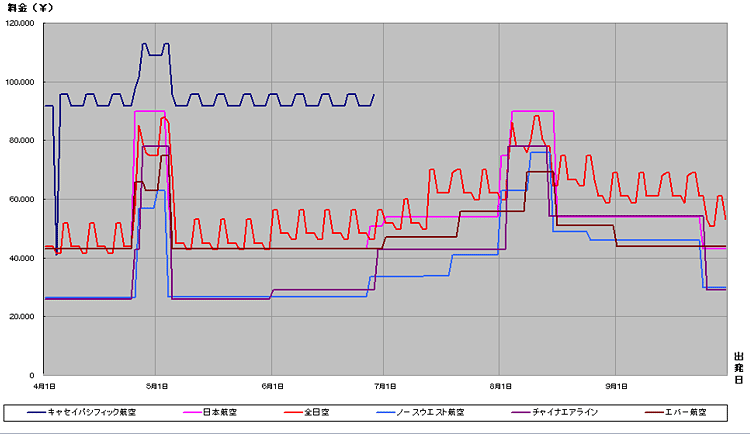The height and width of the screenshot is (434, 750).
Task: Click the red legend line swatch
Action: pyautogui.click(x=293, y=412)
